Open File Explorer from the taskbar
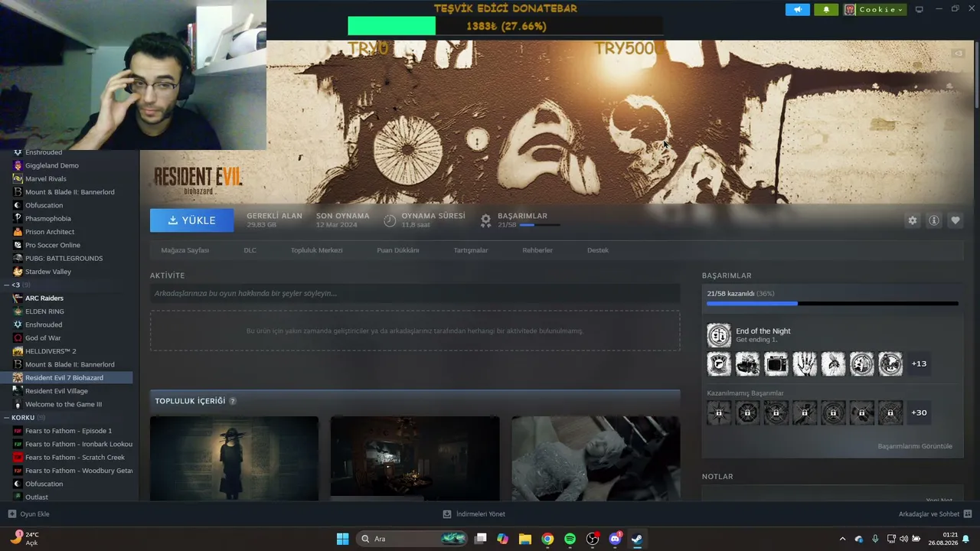This screenshot has width=980, height=551. click(x=525, y=539)
